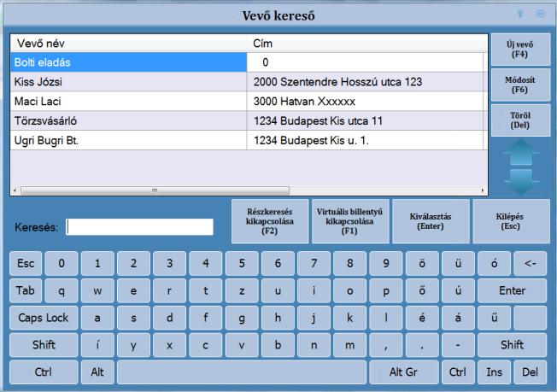The width and height of the screenshot is (557, 392).
Task: Tap the 0 key
Action: tap(62, 263)
